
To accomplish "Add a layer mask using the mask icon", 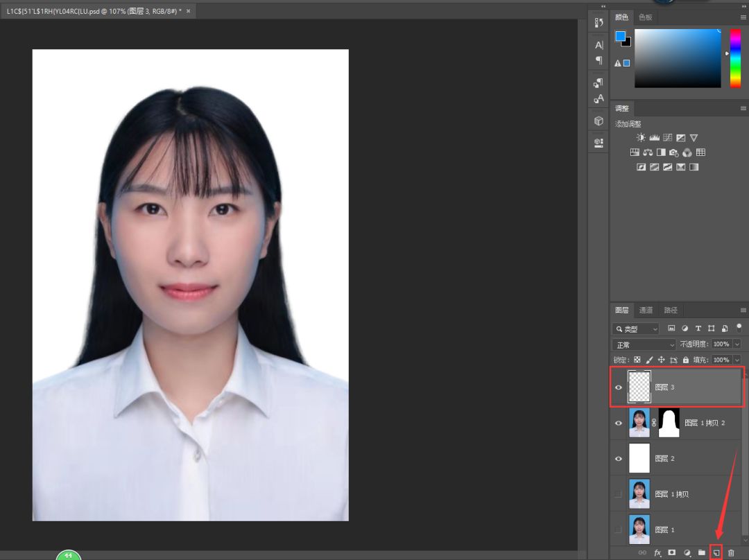I will (671, 552).
